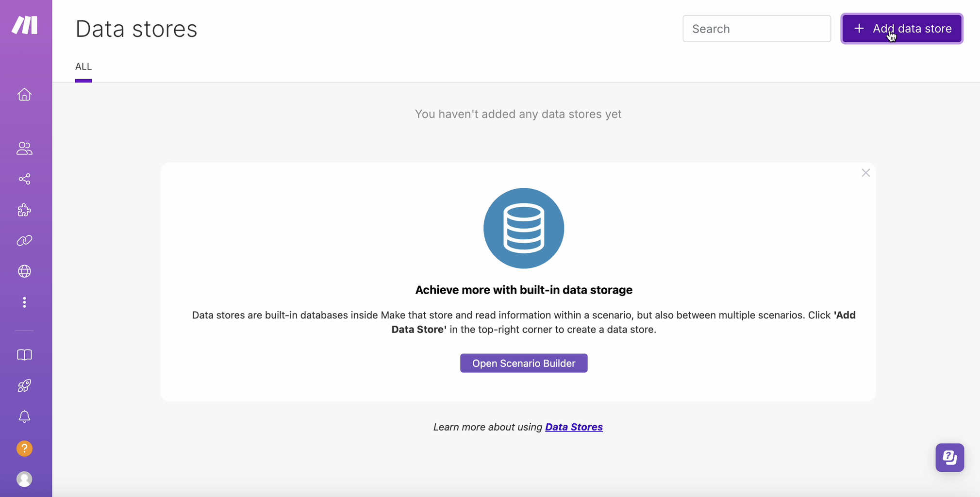
Task: Focus the Search input field
Action: point(756,29)
